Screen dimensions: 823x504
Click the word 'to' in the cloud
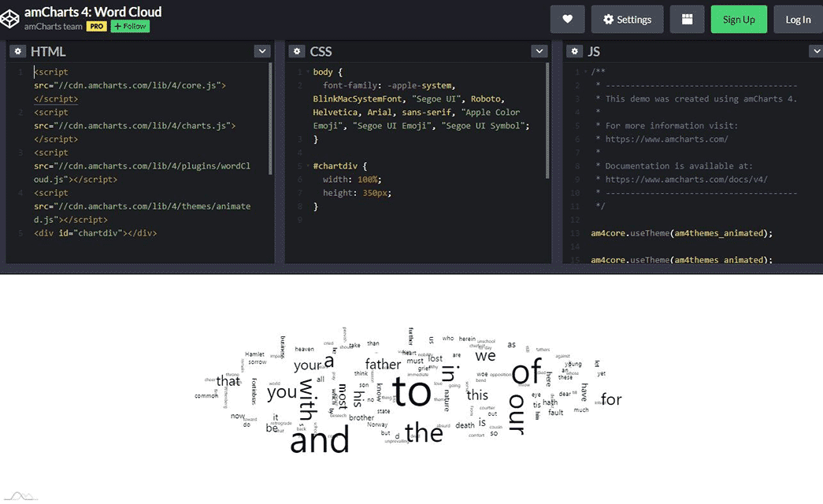click(x=411, y=392)
